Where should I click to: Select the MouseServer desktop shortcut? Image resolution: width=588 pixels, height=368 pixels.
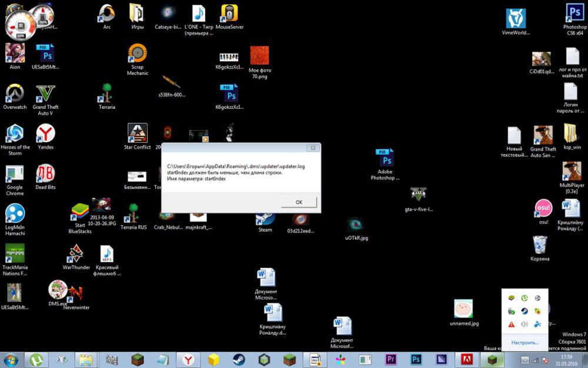[229, 16]
